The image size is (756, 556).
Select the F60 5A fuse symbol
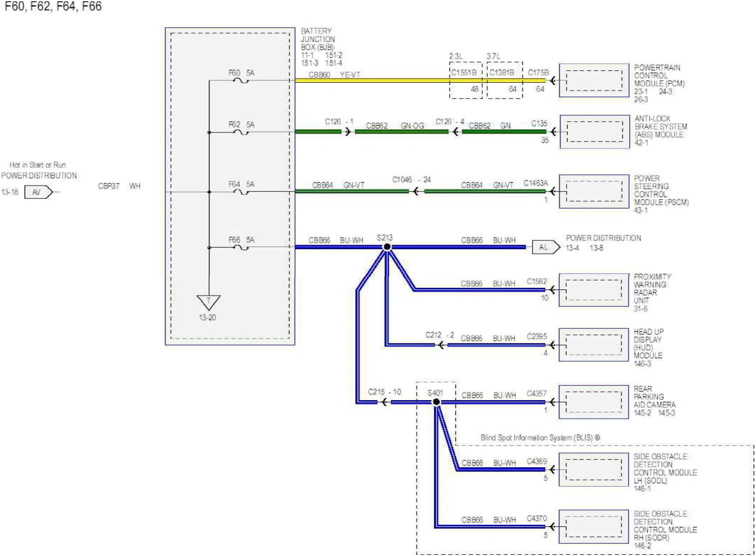241,80
